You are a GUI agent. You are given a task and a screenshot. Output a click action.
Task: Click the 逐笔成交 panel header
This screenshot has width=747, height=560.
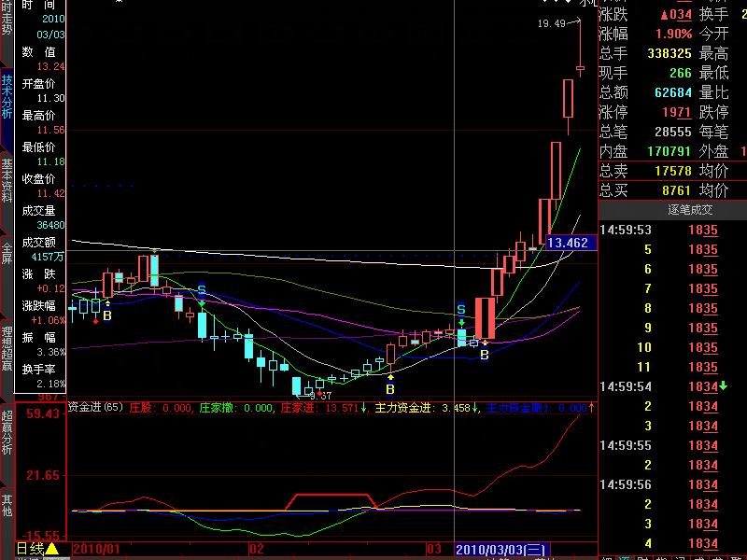tap(690, 209)
